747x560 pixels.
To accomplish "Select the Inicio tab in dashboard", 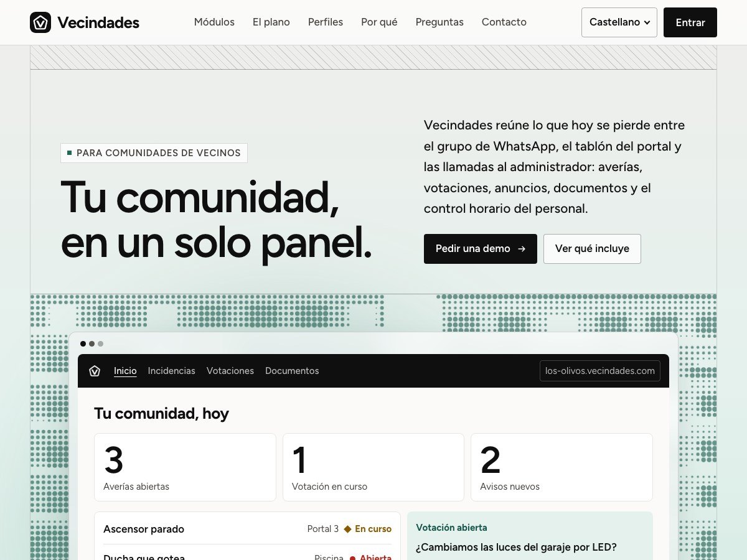I will [x=125, y=371].
